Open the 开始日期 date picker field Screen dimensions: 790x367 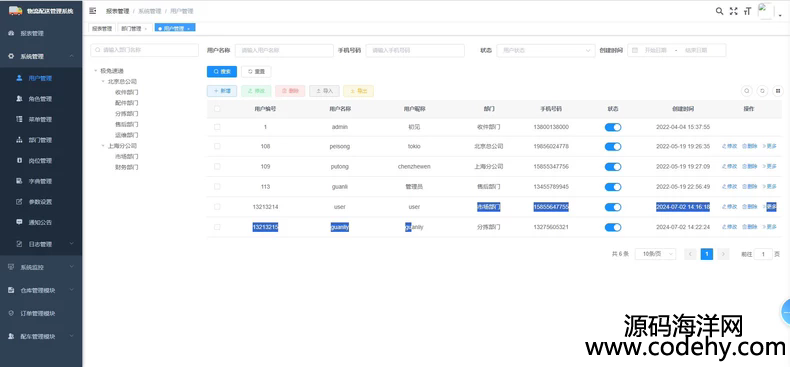click(655, 50)
